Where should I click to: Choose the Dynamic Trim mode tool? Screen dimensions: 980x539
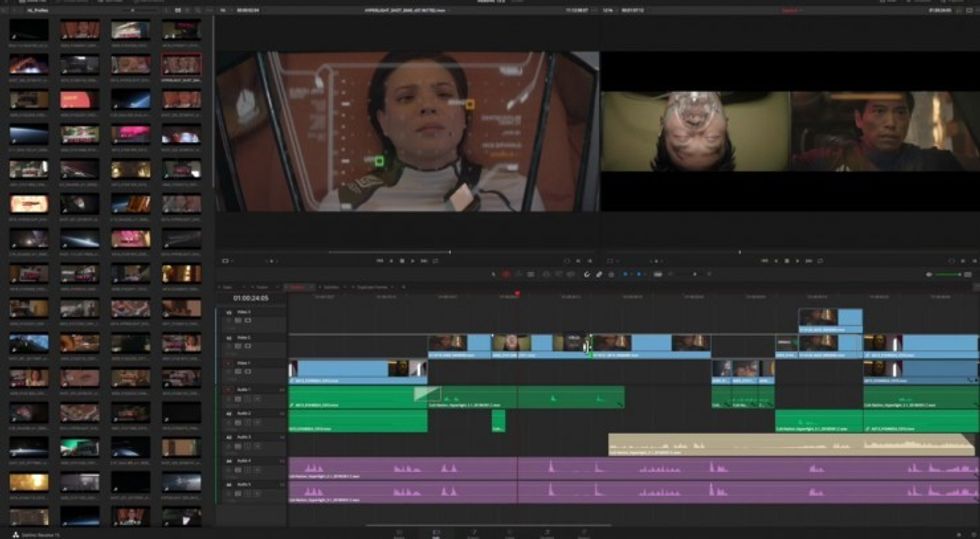(x=518, y=275)
